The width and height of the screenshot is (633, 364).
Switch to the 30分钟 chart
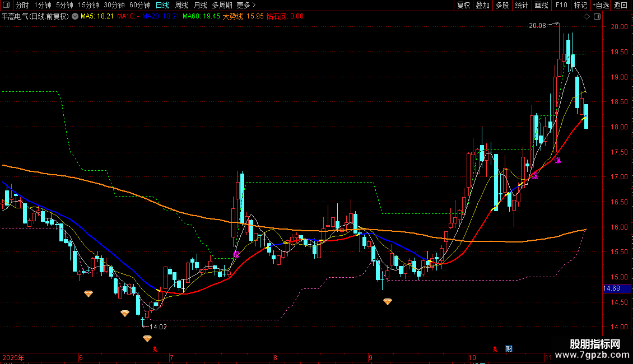114,5
